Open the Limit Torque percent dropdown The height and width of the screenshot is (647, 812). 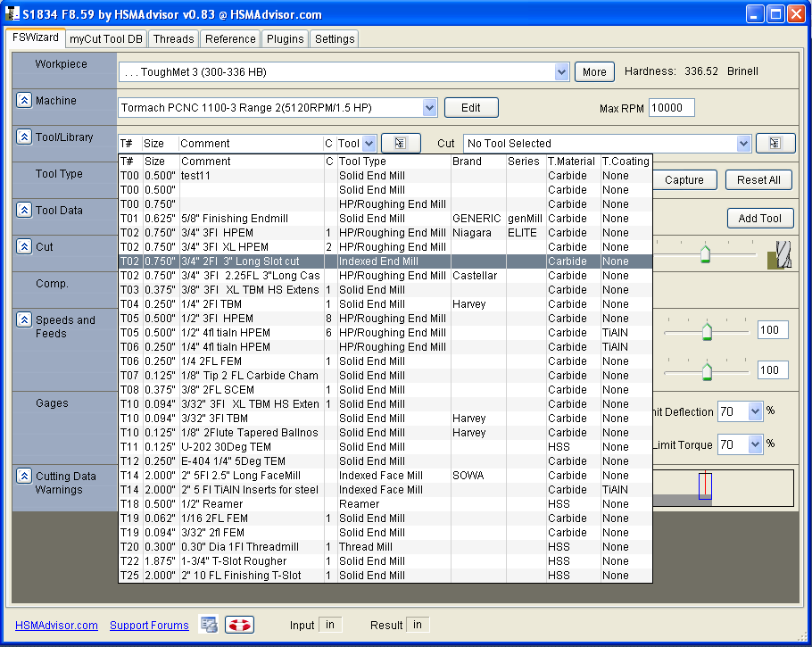pos(755,444)
